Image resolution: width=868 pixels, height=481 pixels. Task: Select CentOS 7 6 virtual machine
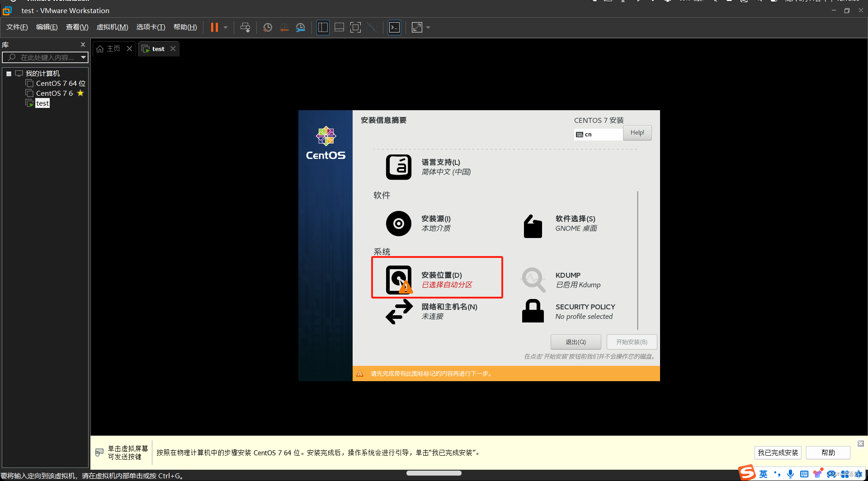tap(54, 93)
